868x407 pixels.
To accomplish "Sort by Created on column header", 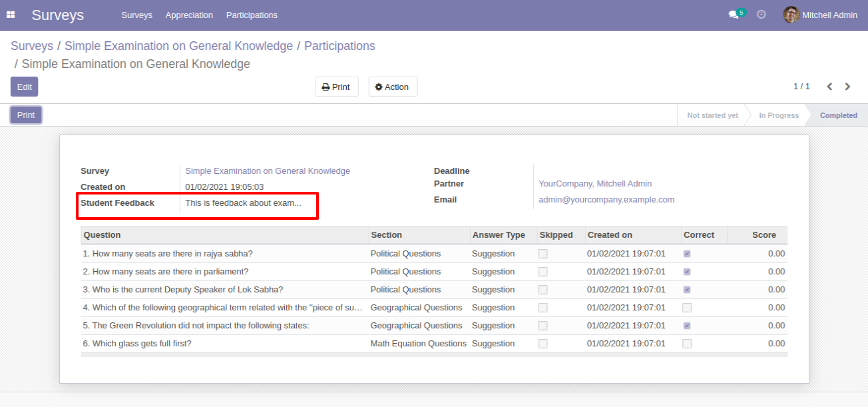I will point(633,235).
